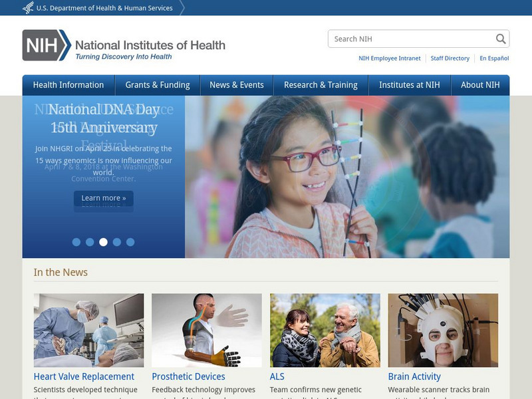Open the NIH Employee Intranet link
This screenshot has width=532, height=399.
390,59
